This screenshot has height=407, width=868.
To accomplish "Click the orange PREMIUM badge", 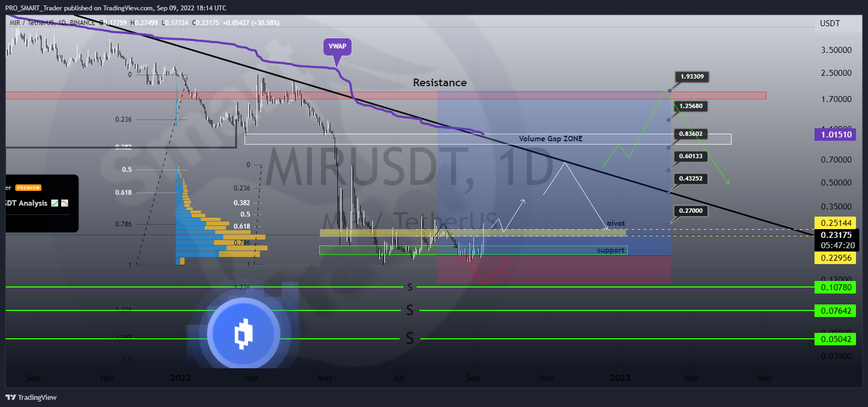I will pyautogui.click(x=28, y=188).
